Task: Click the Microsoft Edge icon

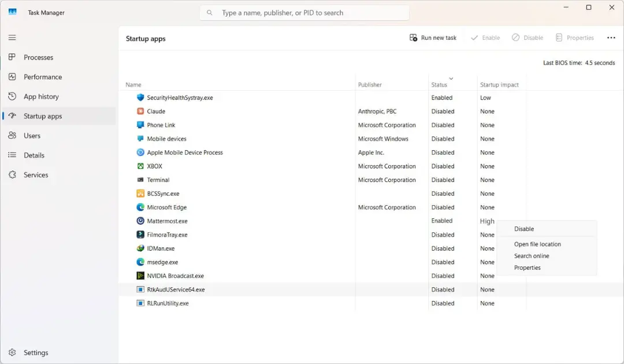Action: click(x=140, y=207)
